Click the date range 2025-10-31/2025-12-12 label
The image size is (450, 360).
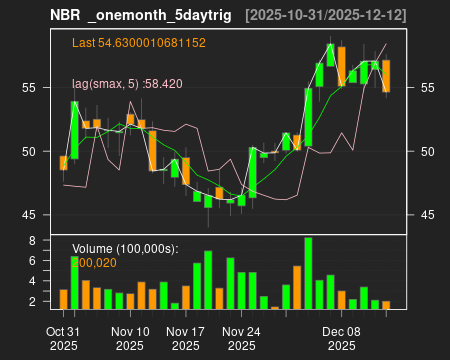(x=326, y=15)
